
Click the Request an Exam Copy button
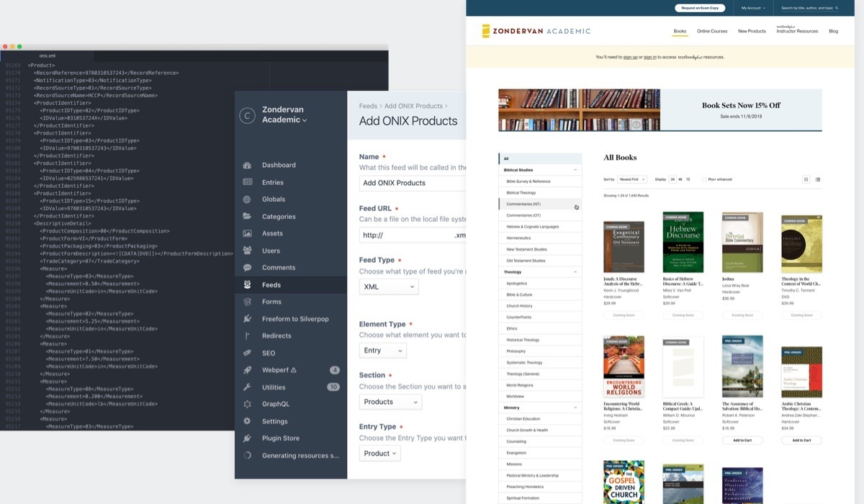[x=700, y=8]
